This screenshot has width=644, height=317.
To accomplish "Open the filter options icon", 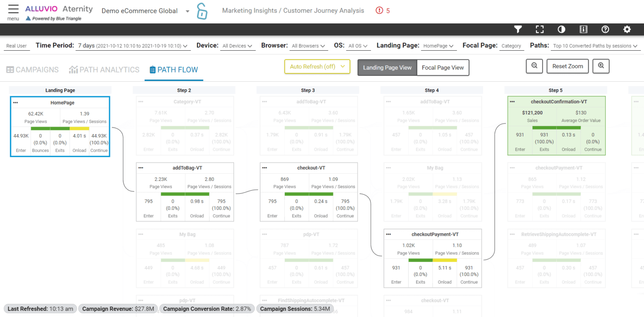I will [x=518, y=29].
